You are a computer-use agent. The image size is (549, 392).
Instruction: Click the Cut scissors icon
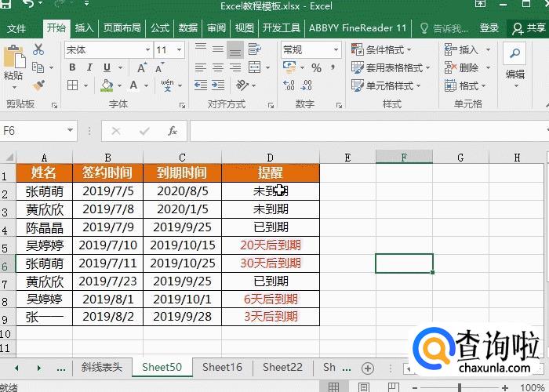click(x=38, y=49)
